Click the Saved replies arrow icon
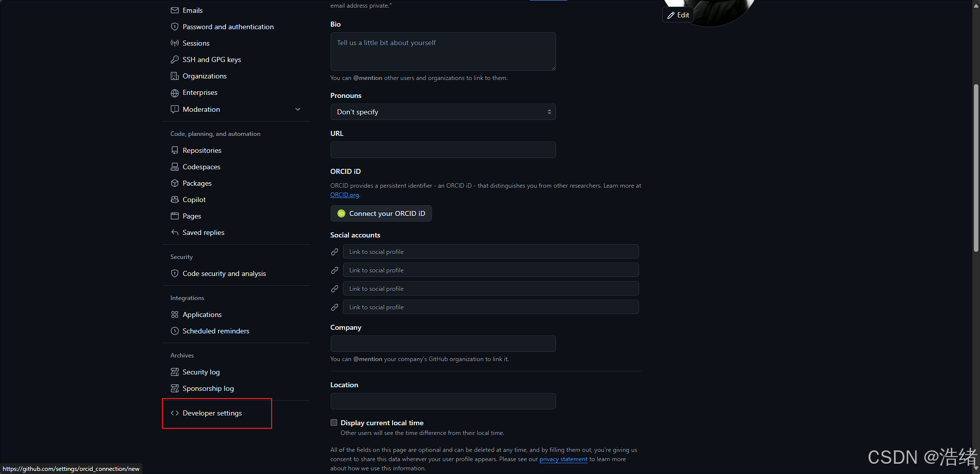The height and width of the screenshot is (474, 980). pyautogui.click(x=175, y=232)
